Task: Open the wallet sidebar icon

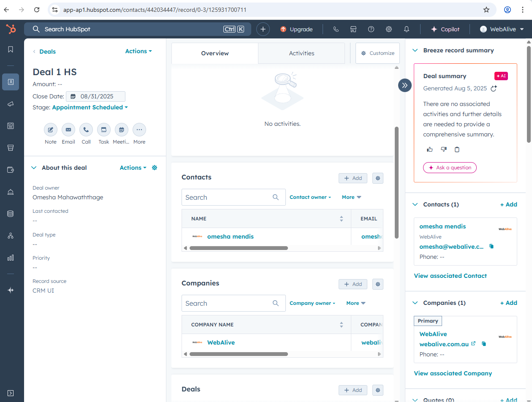Action: click(11, 170)
